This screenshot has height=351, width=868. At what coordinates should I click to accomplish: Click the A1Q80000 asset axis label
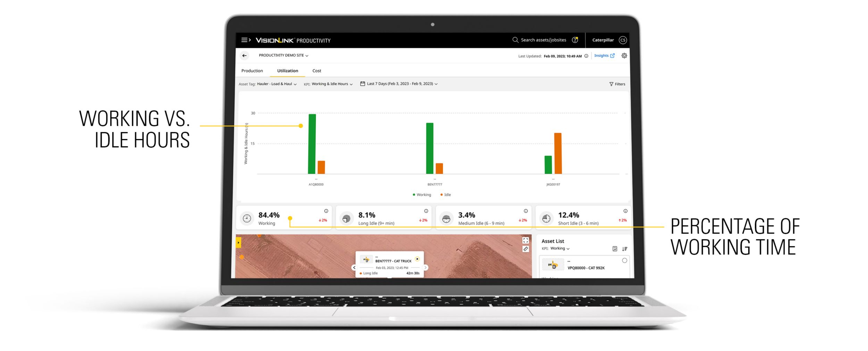tap(316, 185)
